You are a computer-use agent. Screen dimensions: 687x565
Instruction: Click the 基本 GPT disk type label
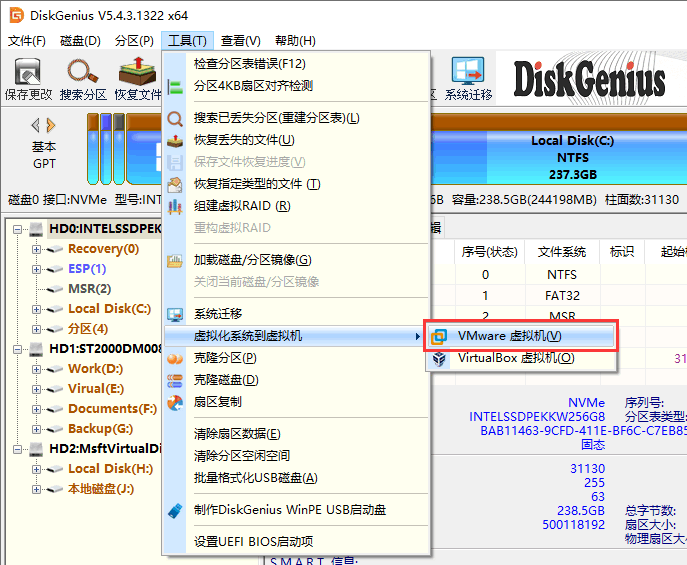pyautogui.click(x=44, y=155)
